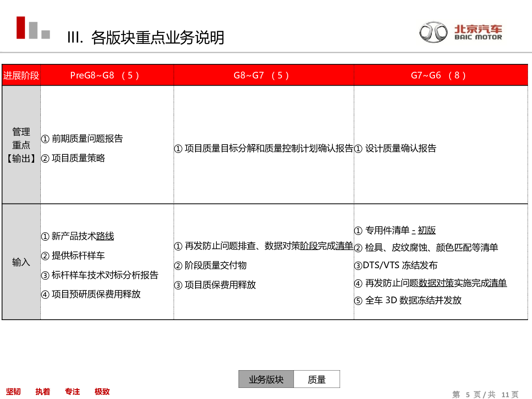Click the 进展阶段 header cell
532x399 pixels.
pos(21,75)
